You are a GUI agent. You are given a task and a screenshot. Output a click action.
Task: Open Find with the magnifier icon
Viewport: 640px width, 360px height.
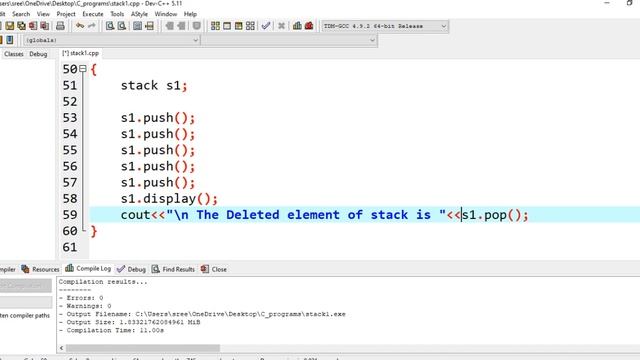coord(110,26)
